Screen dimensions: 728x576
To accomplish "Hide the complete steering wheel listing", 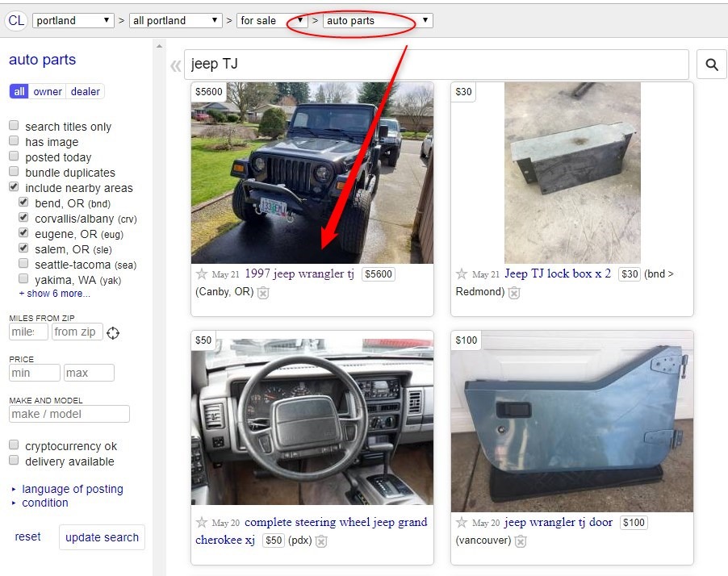I will [x=321, y=541].
